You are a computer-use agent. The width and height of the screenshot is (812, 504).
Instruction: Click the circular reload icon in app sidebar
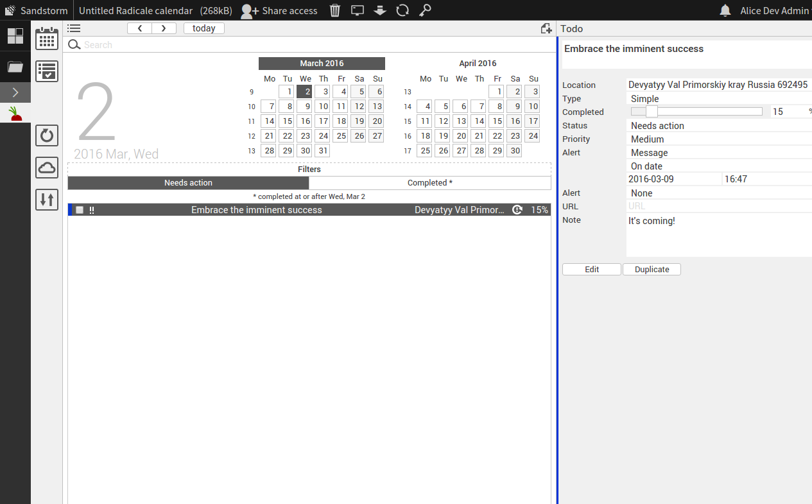tap(47, 135)
